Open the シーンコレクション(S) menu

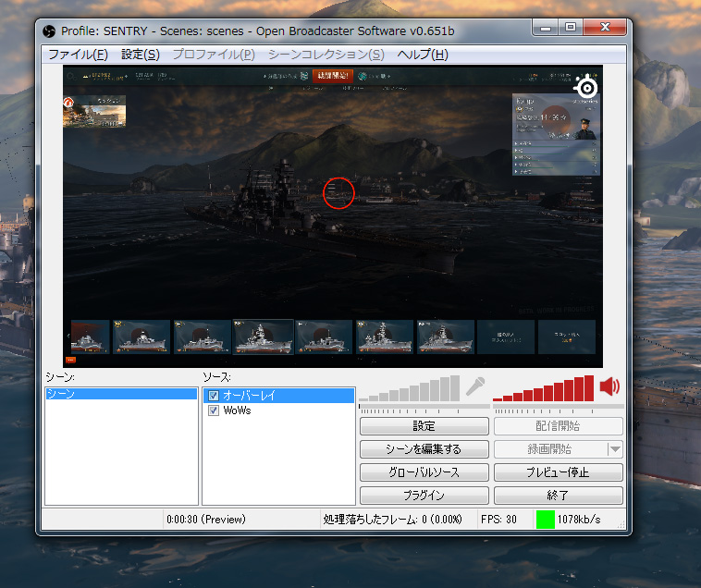[326, 55]
